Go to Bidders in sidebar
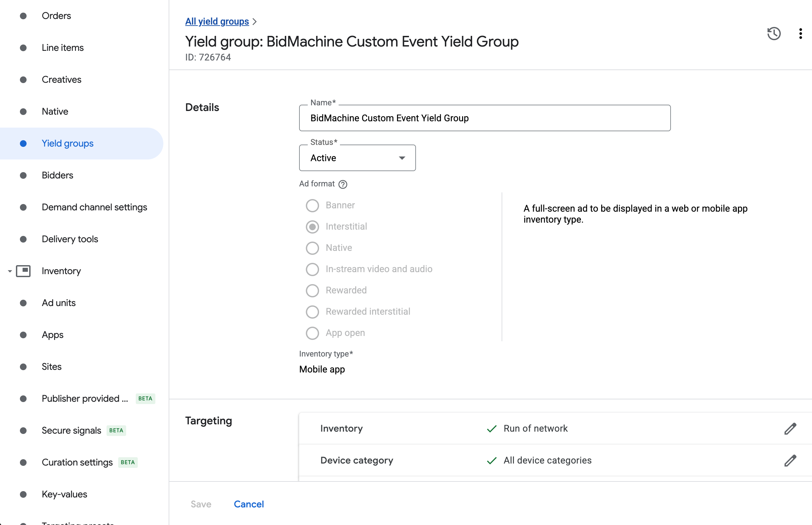 [x=57, y=175]
